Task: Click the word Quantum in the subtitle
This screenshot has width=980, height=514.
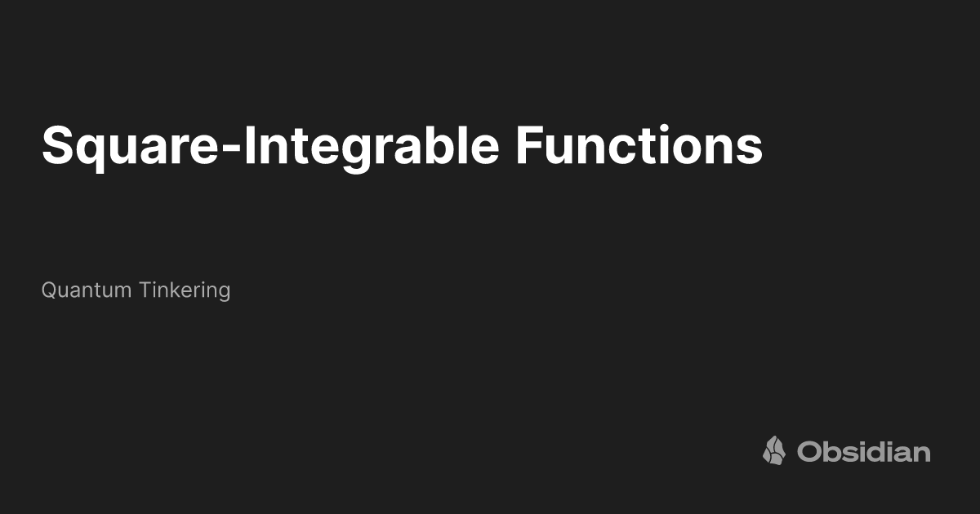Action: click(87, 290)
